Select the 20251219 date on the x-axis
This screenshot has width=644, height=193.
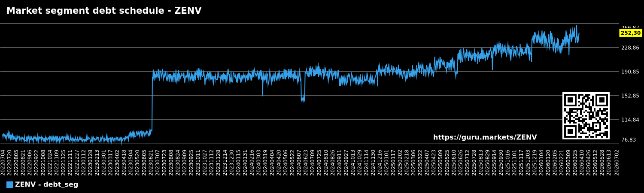point(535,163)
